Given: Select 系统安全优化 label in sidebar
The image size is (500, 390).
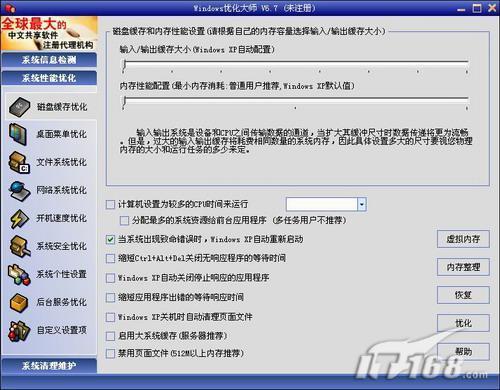Looking at the screenshot, I should pyautogui.click(x=62, y=246).
